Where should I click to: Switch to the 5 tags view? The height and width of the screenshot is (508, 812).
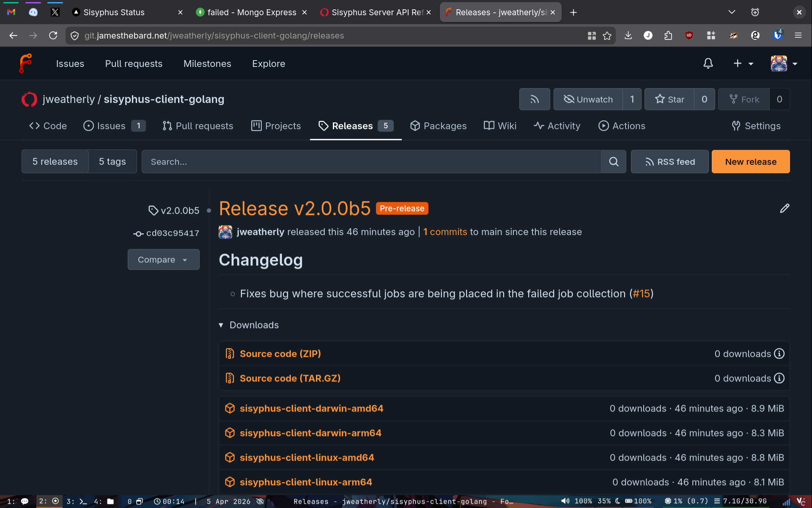(x=112, y=162)
